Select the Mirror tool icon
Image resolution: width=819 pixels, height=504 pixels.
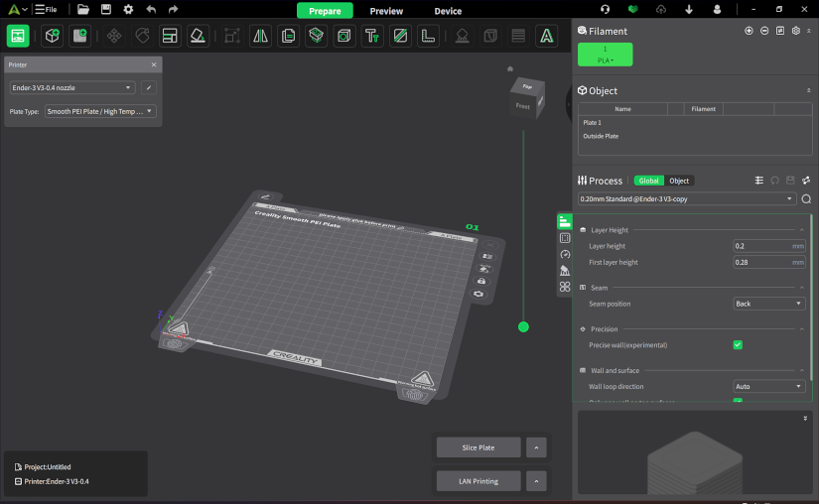260,36
